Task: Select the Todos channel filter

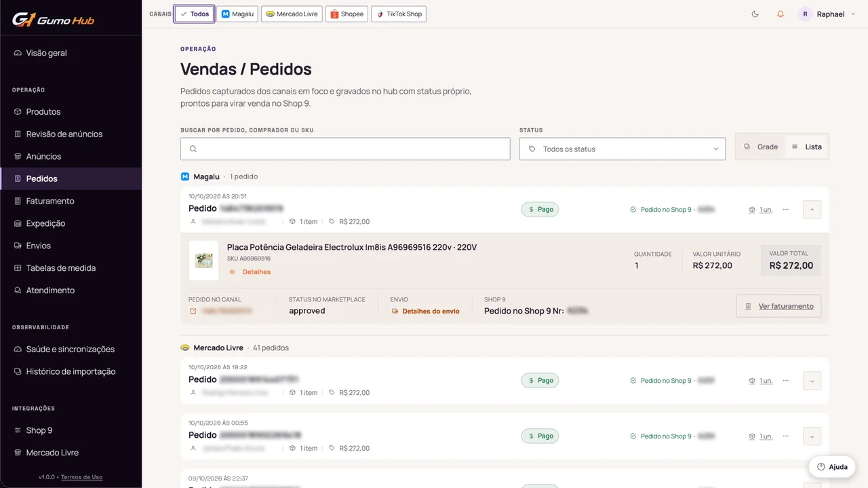Action: pos(195,14)
